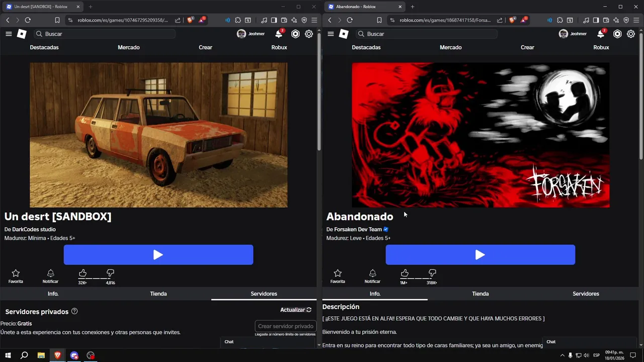Open the settings gear in the right Roblox window

631,34
